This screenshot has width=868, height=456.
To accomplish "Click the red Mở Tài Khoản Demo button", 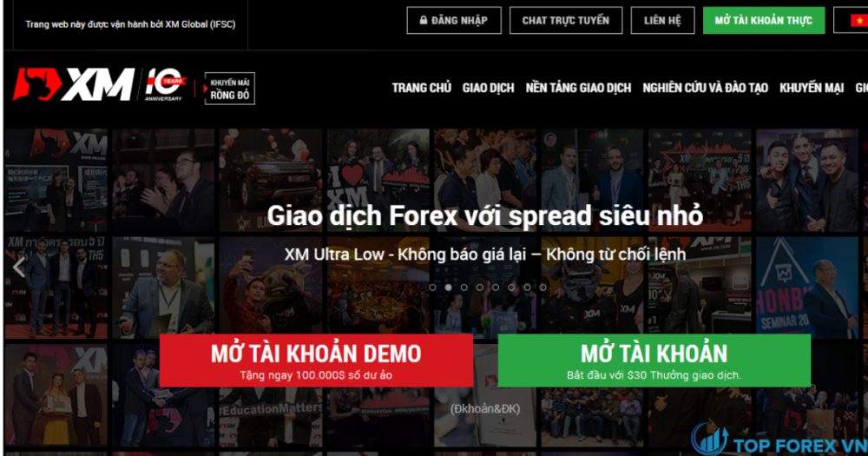I will click(x=316, y=360).
